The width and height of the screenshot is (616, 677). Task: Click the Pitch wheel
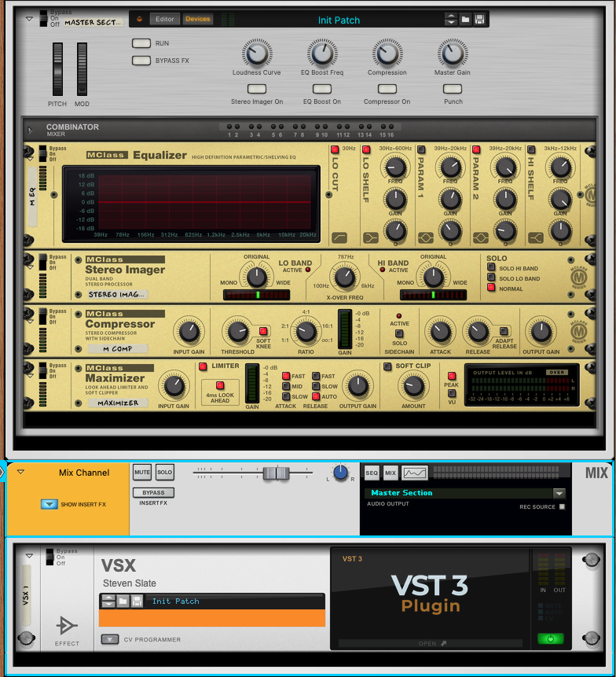[x=57, y=69]
